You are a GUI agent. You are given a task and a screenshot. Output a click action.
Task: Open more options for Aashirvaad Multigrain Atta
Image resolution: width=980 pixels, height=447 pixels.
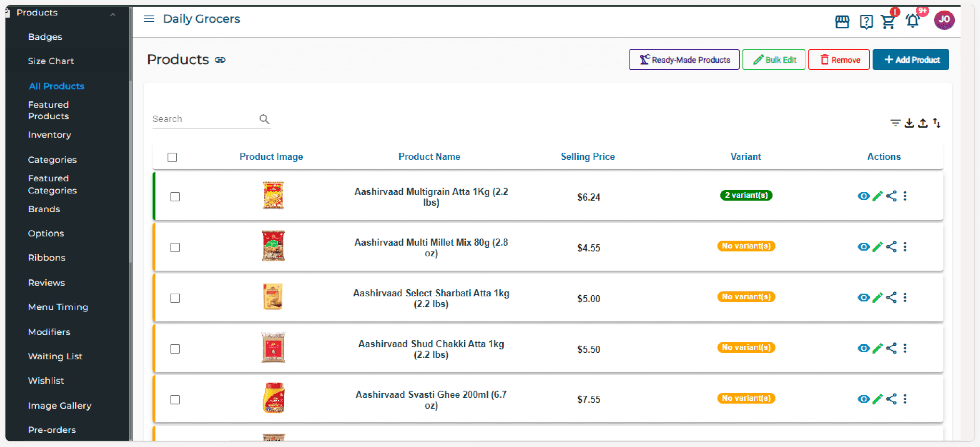point(905,196)
